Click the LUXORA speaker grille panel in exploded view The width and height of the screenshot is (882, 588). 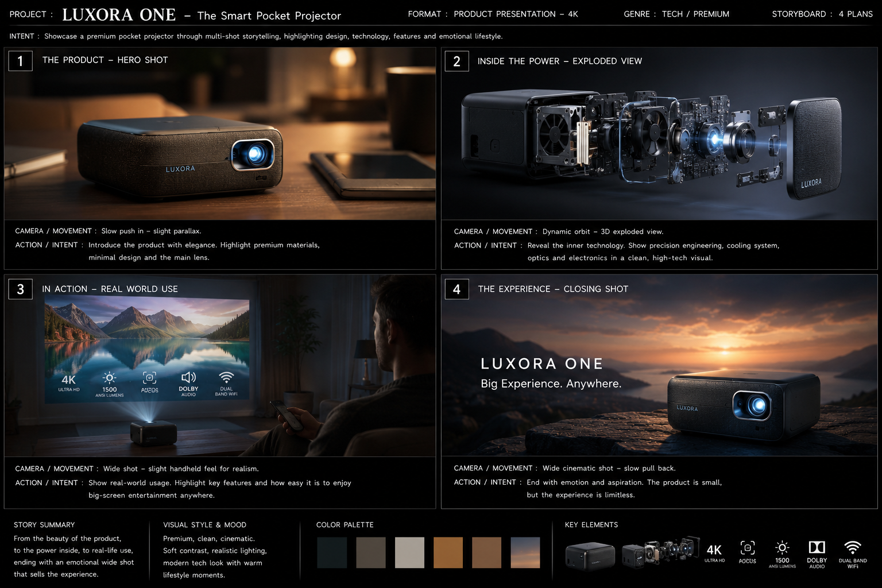814,149
